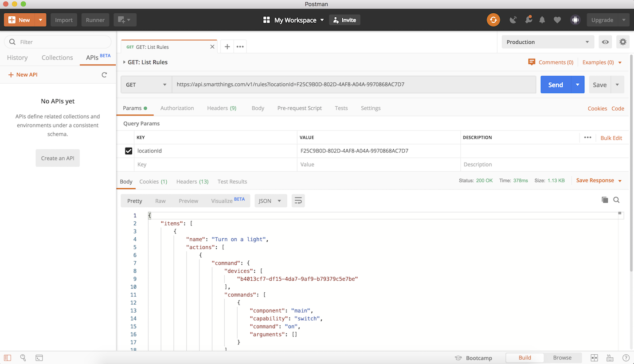Switch to Build mode
Image resolution: width=634 pixels, height=364 pixels.
tap(524, 358)
